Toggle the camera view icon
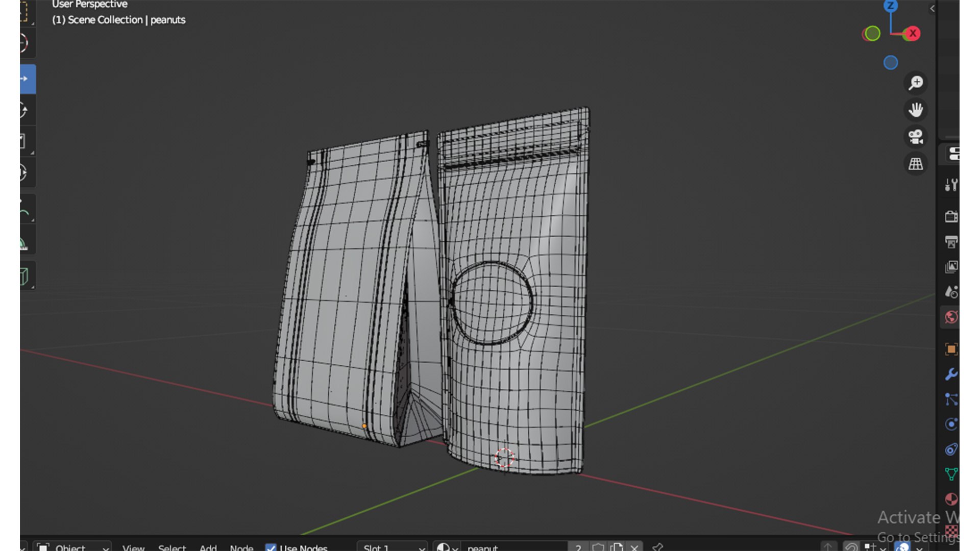980x551 pixels. point(916,137)
